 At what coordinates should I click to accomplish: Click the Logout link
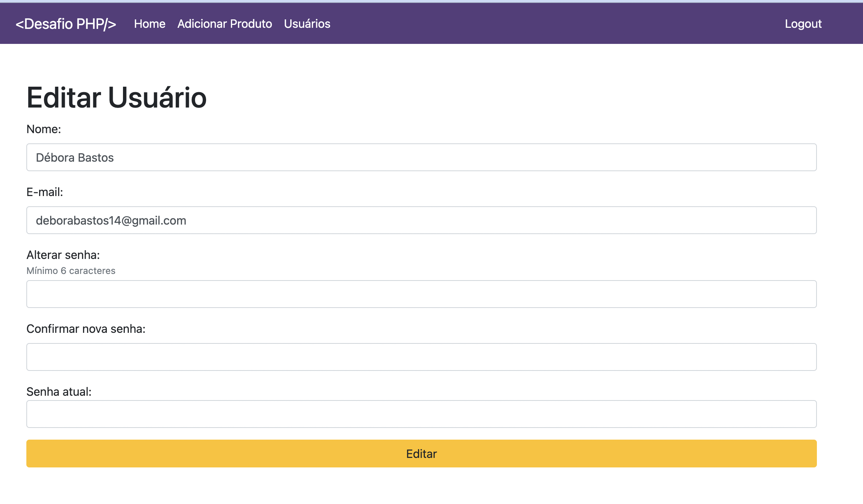pos(803,24)
